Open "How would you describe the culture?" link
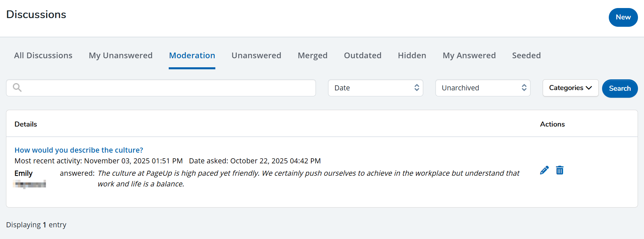 [x=79, y=150]
